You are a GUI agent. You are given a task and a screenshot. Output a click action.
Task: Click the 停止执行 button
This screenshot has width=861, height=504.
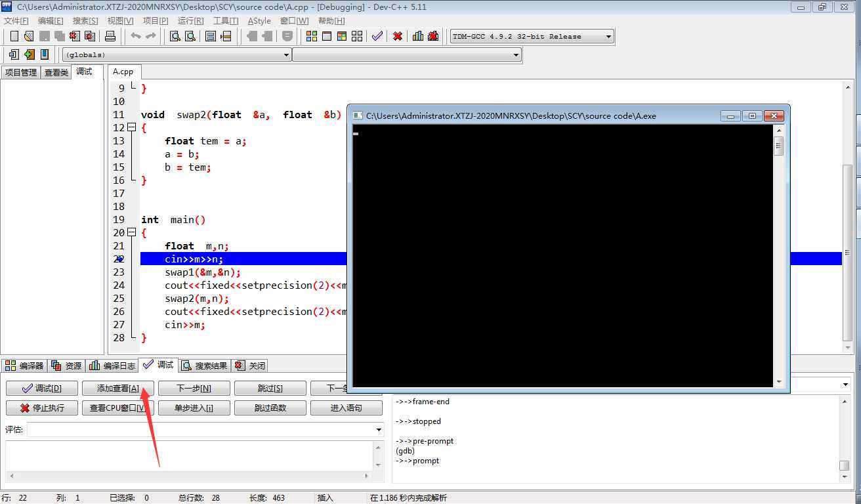(x=42, y=408)
